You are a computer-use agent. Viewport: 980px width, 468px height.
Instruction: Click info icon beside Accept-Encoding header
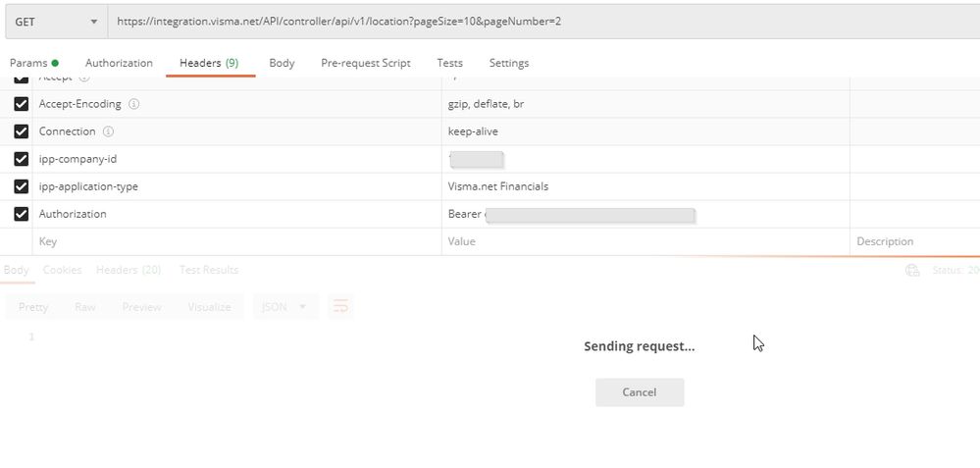133,104
